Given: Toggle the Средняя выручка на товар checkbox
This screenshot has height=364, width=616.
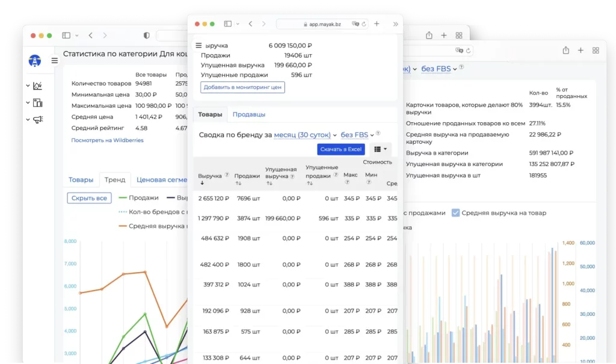Looking at the screenshot, I should pyautogui.click(x=455, y=212).
